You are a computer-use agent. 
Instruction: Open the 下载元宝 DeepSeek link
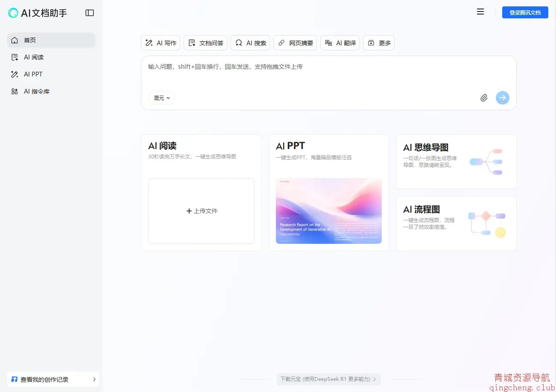[x=328, y=379]
